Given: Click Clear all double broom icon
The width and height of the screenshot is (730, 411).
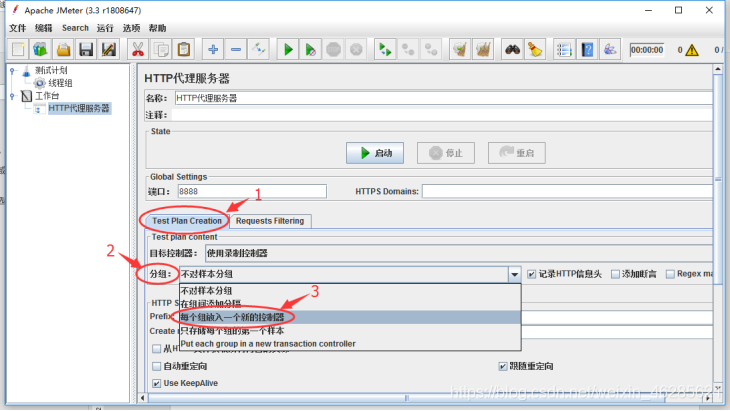Looking at the screenshot, I should (483, 49).
